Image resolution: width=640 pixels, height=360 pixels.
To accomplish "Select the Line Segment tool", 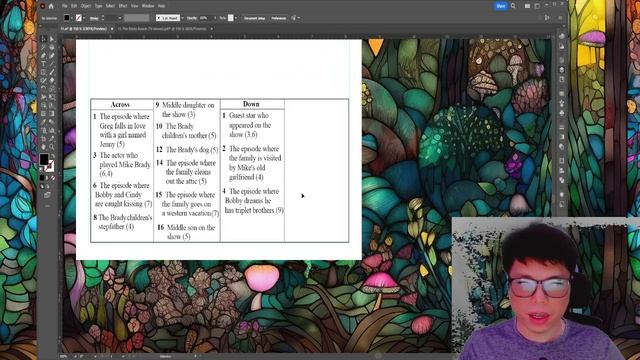I will pyautogui.click(x=52, y=63).
